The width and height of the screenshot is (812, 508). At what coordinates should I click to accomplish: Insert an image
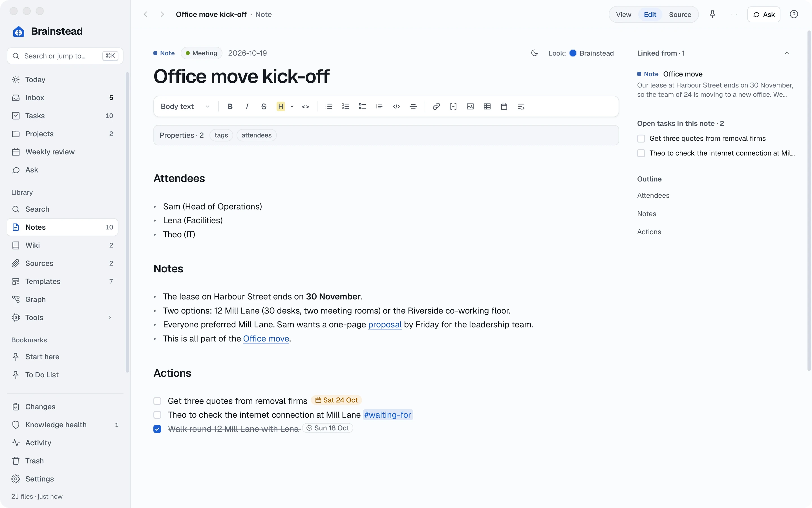[470, 106]
